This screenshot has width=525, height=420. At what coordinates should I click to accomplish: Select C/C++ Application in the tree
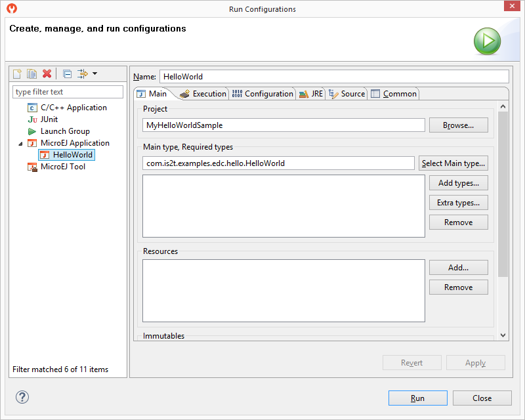click(73, 108)
